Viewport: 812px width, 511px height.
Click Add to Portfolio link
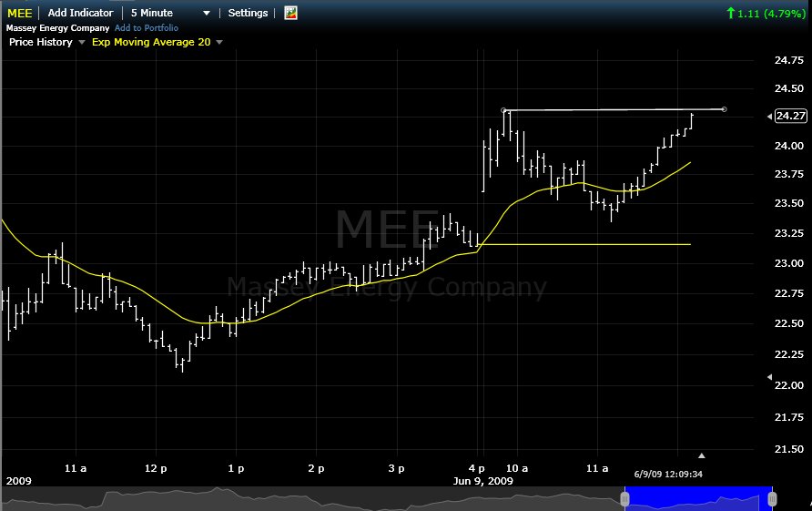coord(147,28)
